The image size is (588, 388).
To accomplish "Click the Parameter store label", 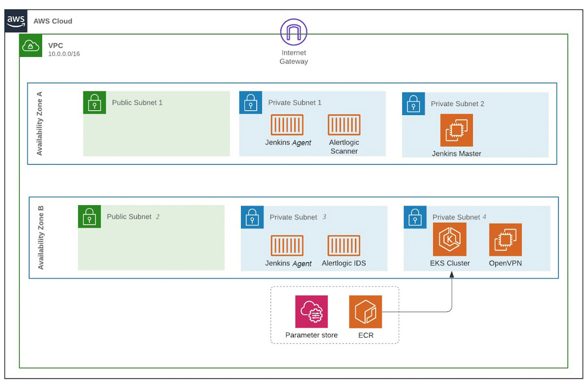I will click(311, 335).
